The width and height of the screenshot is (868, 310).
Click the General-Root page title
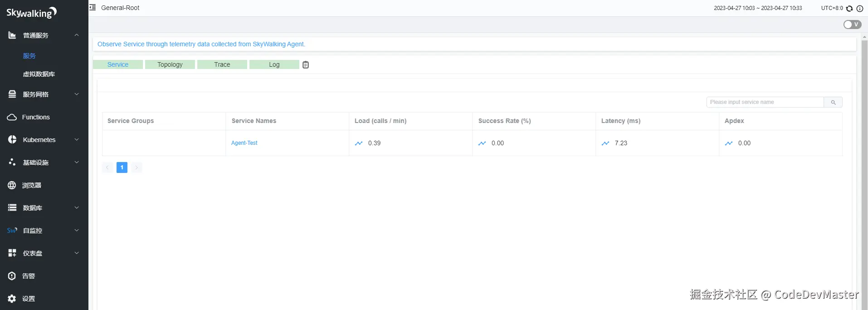pos(120,8)
